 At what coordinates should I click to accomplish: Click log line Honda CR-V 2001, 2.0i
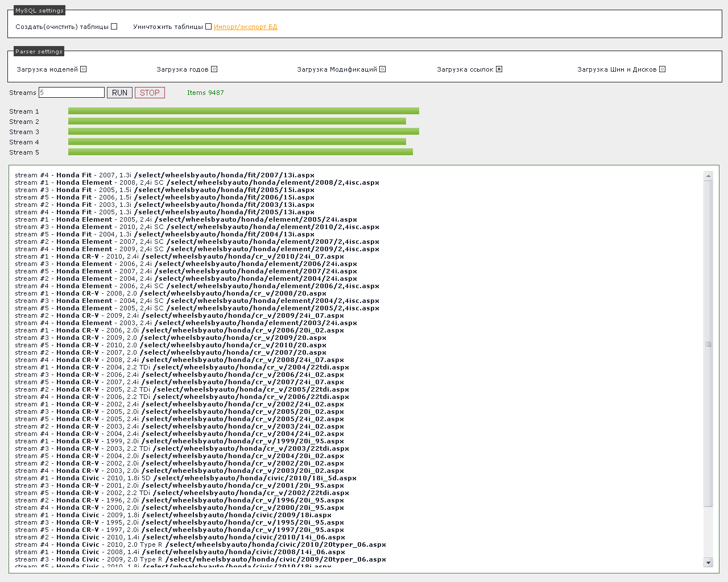click(179, 485)
